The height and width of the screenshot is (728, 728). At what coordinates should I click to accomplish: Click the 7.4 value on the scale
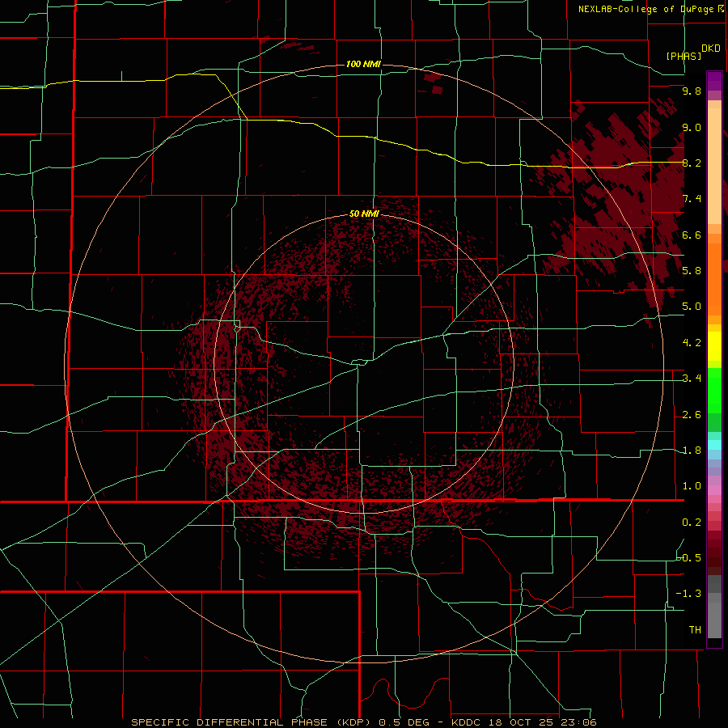click(692, 199)
